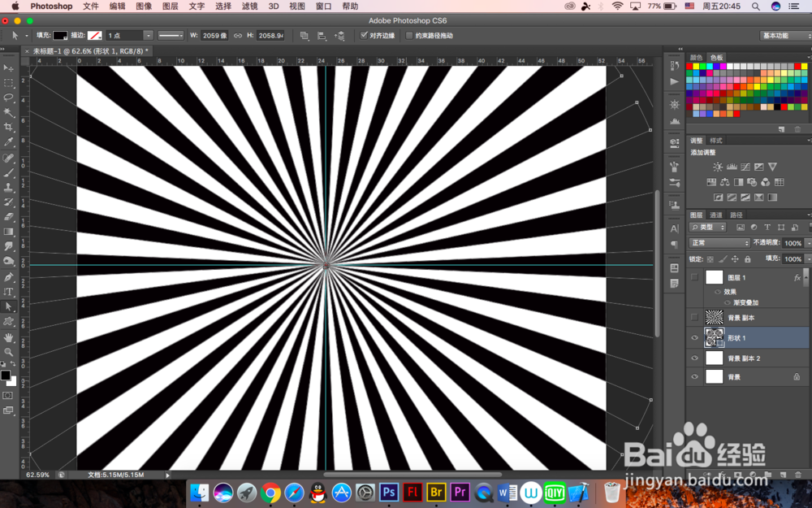Open the layer blend mode dropdown
The height and width of the screenshot is (508, 812).
pyautogui.click(x=719, y=243)
